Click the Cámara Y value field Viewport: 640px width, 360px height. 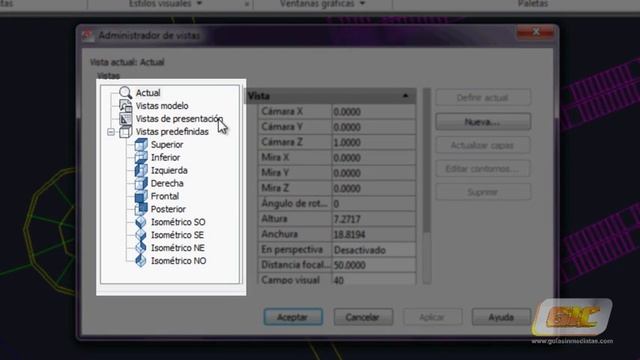pyautogui.click(x=373, y=127)
